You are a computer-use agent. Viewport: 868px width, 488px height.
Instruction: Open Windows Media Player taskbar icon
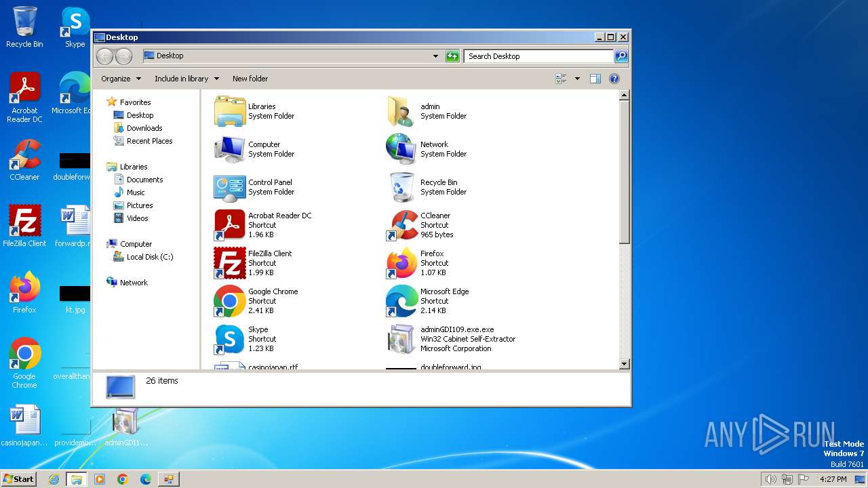coord(100,479)
